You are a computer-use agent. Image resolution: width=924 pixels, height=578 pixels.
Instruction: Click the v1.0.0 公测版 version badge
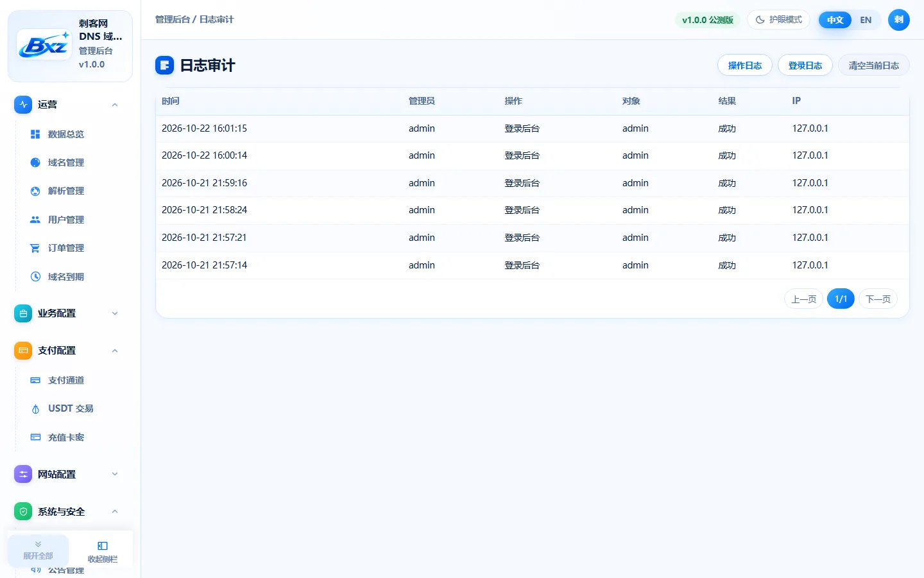[x=708, y=20]
